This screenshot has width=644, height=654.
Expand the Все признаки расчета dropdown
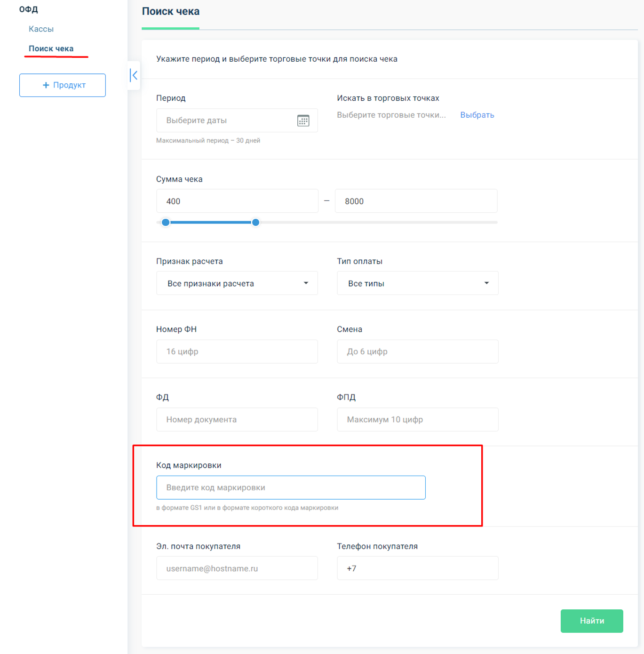tap(237, 283)
